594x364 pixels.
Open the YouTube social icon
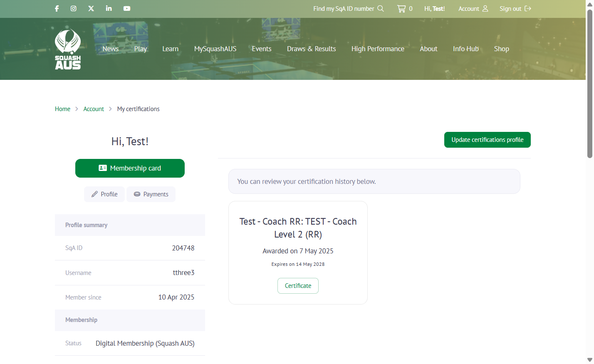(x=127, y=8)
